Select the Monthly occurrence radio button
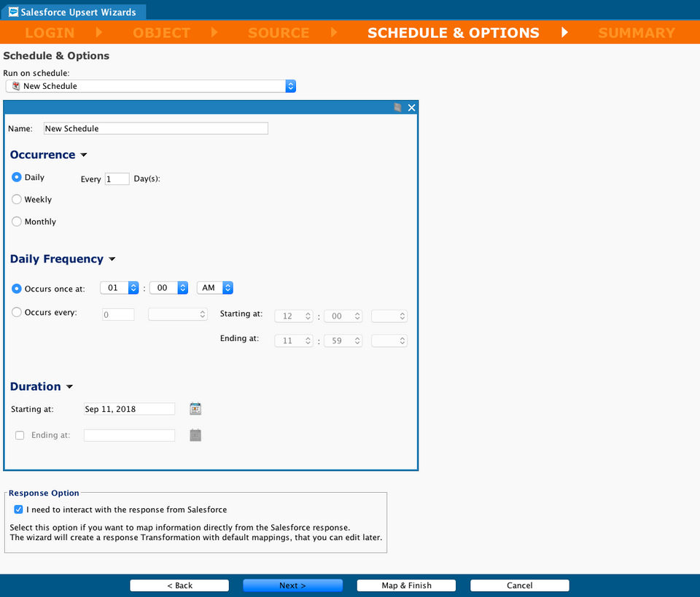 pyautogui.click(x=17, y=222)
